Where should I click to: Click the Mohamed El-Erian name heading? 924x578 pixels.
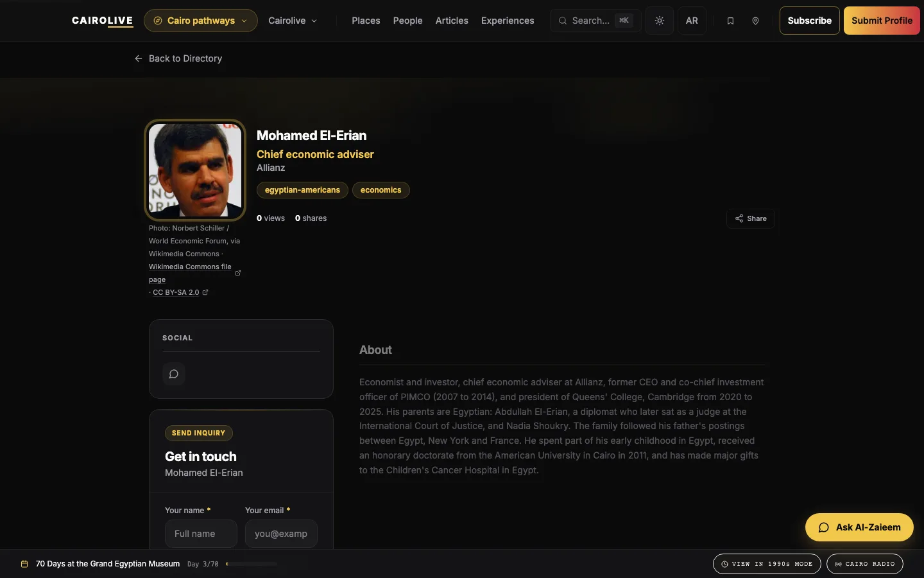(312, 136)
